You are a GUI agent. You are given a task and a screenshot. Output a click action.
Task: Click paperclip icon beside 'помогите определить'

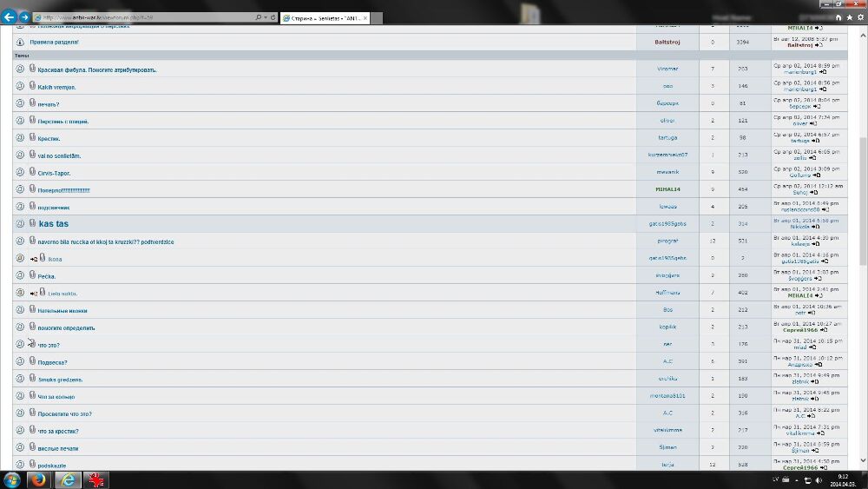[x=33, y=327]
